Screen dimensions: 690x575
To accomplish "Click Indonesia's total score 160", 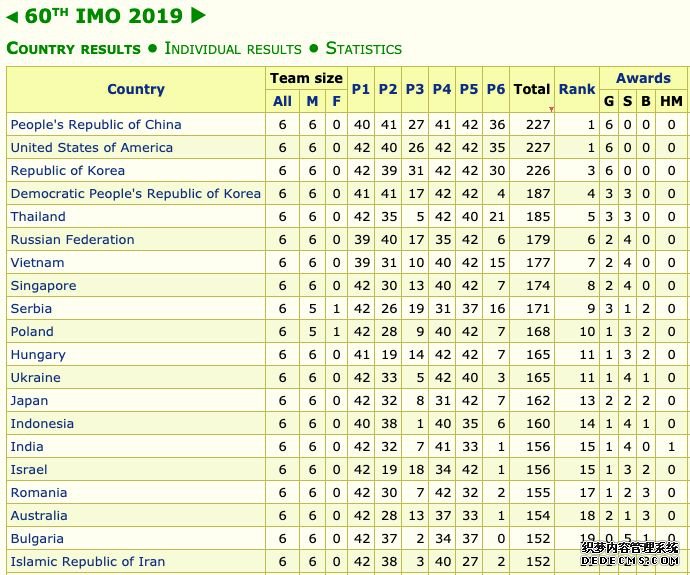I will pyautogui.click(x=538, y=424).
